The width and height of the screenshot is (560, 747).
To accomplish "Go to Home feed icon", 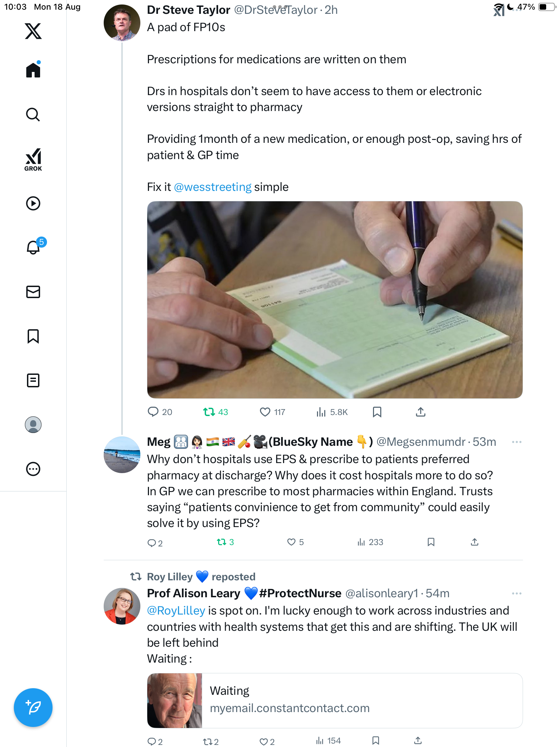I will coord(33,70).
